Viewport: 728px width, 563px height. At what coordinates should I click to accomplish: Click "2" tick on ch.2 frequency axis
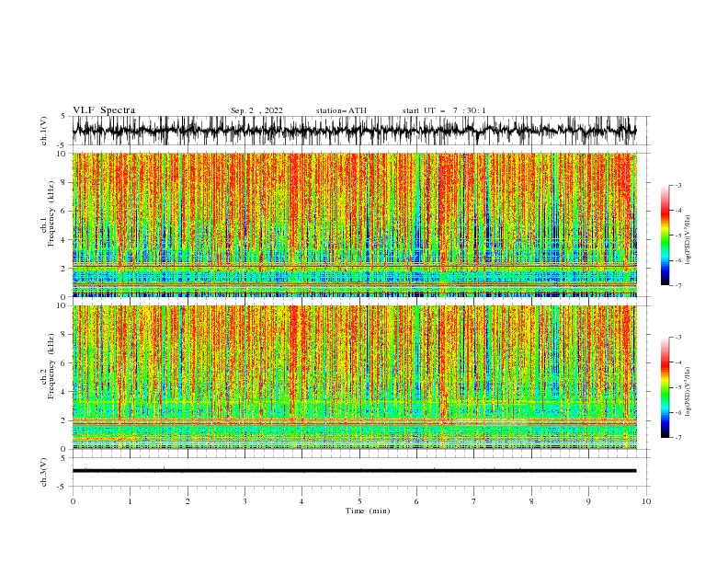tap(63, 420)
